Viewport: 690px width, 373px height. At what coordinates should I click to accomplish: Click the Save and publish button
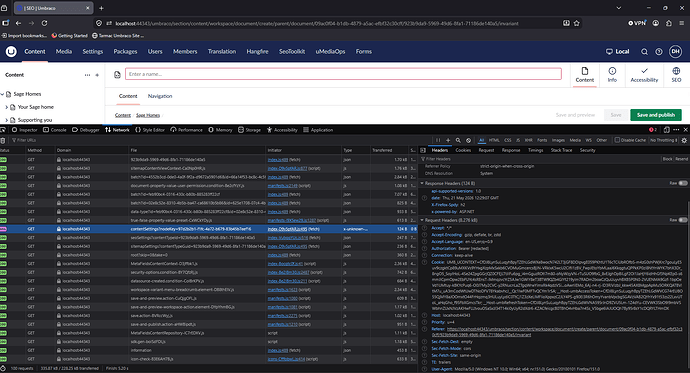click(x=656, y=115)
